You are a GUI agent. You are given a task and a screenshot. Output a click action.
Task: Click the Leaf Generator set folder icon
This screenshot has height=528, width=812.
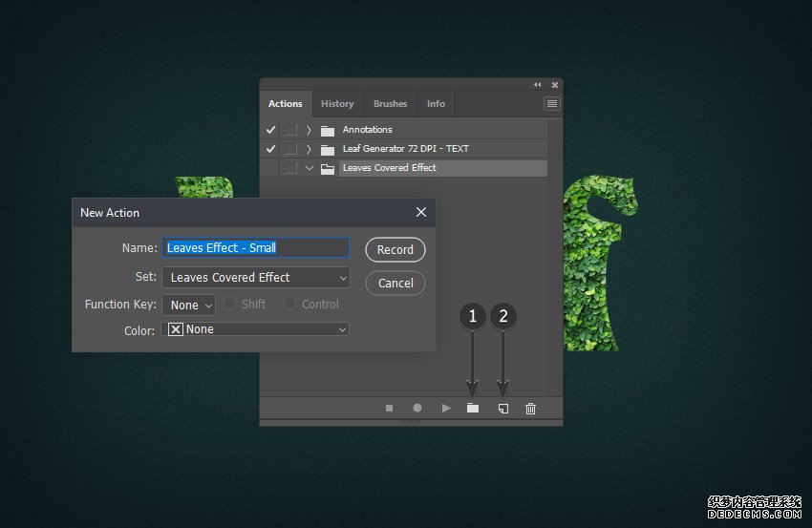[328, 149]
